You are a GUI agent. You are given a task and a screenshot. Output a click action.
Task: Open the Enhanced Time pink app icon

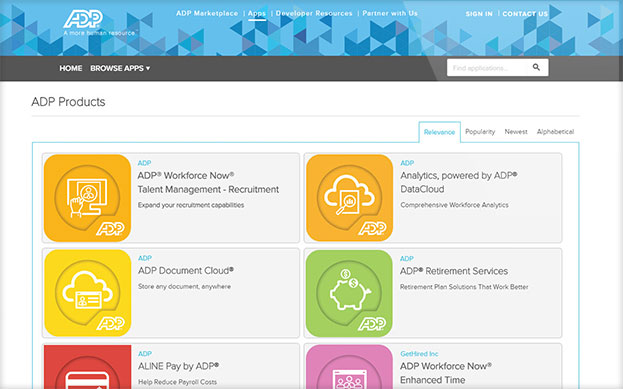(350, 367)
